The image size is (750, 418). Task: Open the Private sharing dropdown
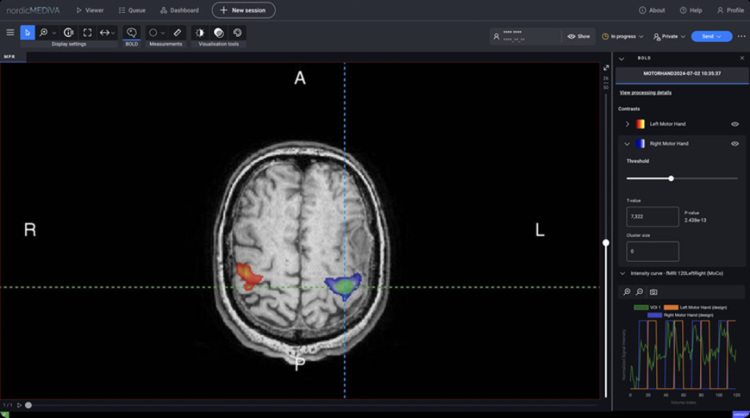tap(669, 36)
